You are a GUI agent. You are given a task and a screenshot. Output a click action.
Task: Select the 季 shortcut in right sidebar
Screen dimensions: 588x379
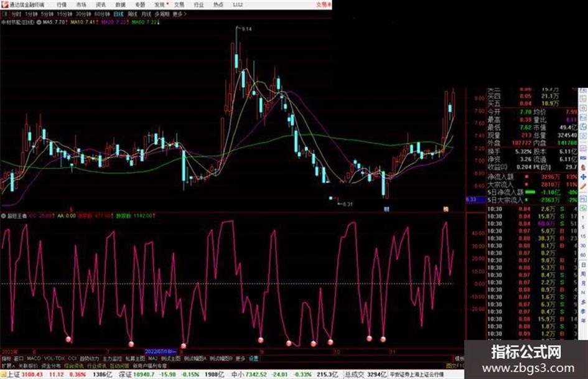[583, 311]
